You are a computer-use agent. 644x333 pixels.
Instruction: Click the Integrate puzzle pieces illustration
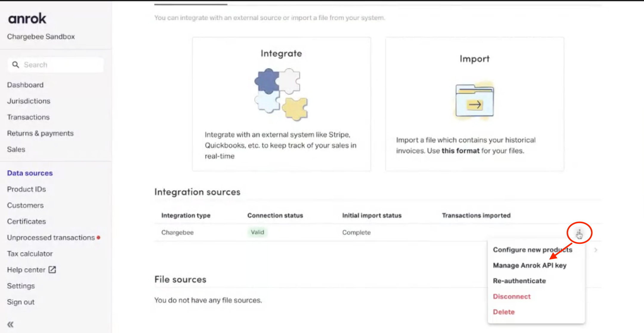[281, 94]
